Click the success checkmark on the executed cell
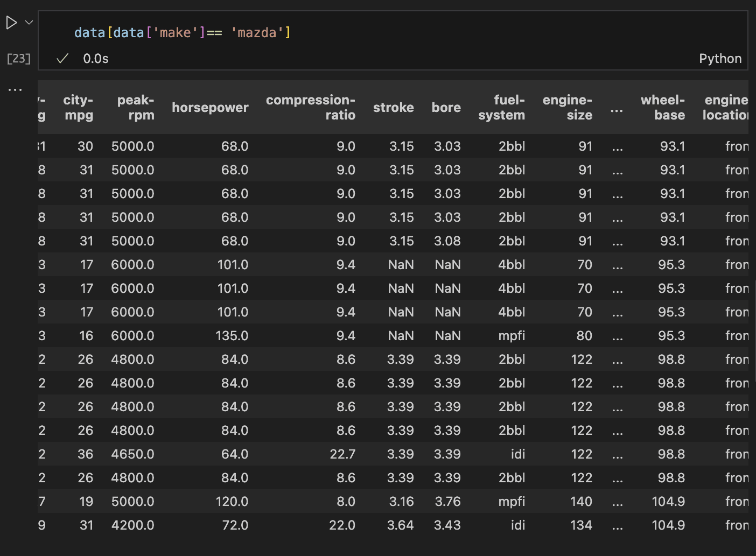Screen dimensions: 756x556 click(62, 59)
